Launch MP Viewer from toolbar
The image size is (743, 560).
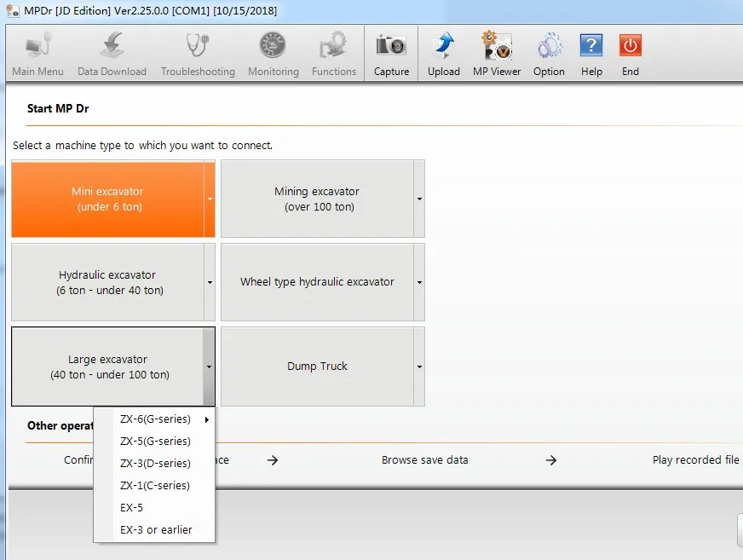(497, 54)
